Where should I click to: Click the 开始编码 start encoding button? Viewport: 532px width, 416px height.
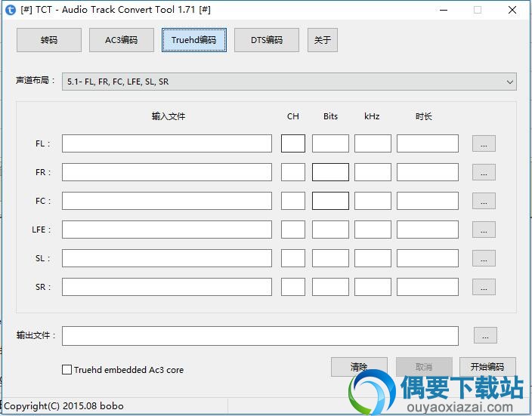(487, 367)
